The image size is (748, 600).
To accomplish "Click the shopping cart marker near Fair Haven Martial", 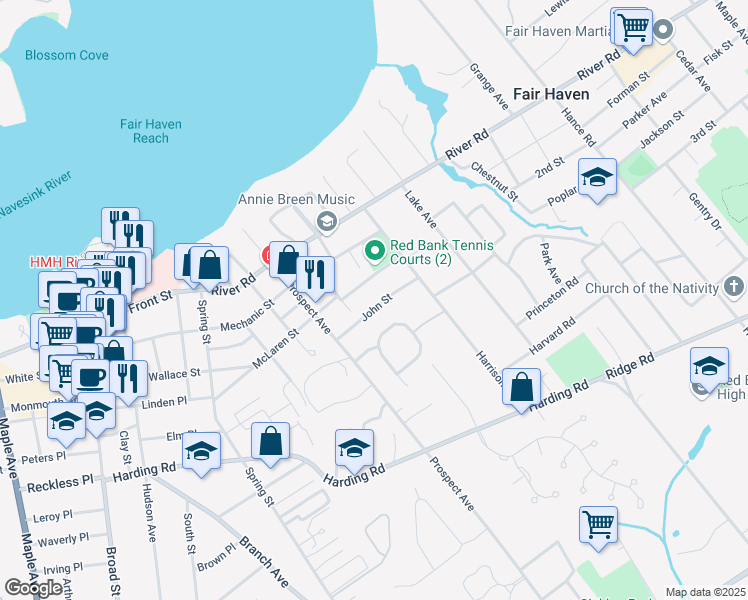I will coord(633,29).
